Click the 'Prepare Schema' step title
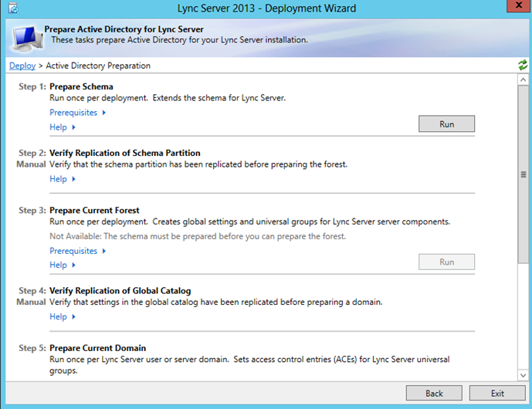This screenshot has width=532, height=409. [81, 86]
